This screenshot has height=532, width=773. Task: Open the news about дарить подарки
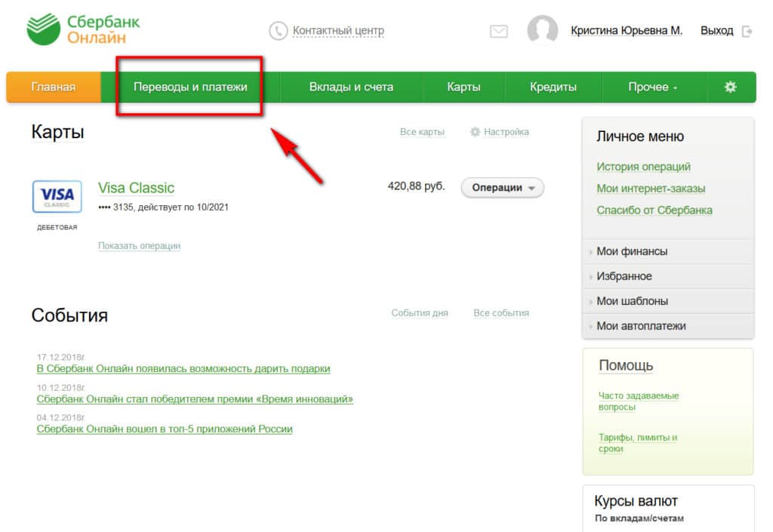coord(183,369)
